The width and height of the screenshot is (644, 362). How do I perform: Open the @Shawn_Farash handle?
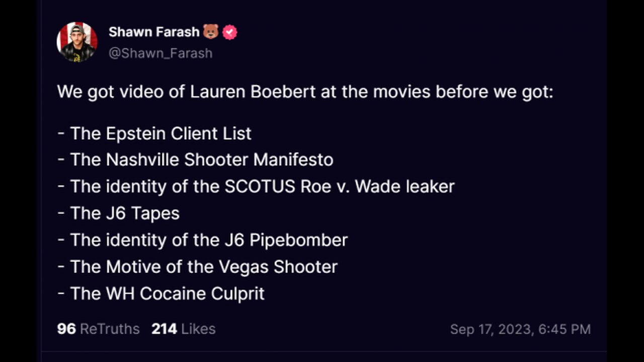pos(160,53)
